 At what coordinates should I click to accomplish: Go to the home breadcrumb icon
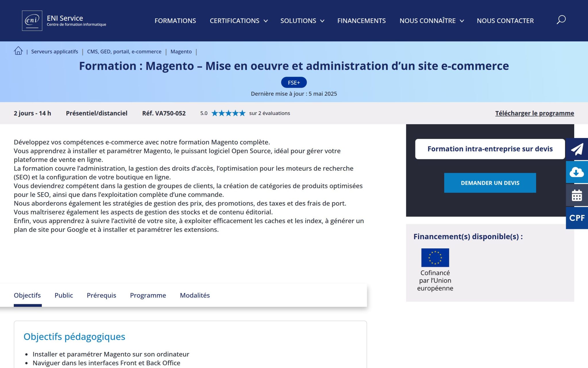coord(18,51)
